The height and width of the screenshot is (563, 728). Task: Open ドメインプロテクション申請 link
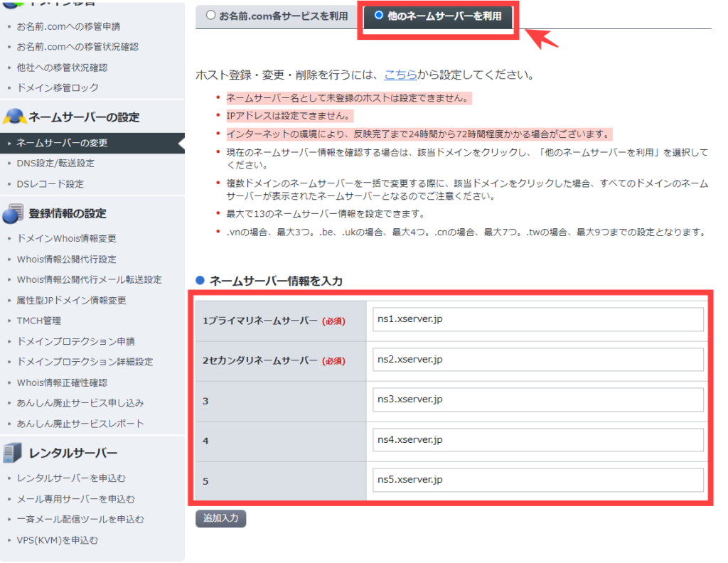[75, 342]
